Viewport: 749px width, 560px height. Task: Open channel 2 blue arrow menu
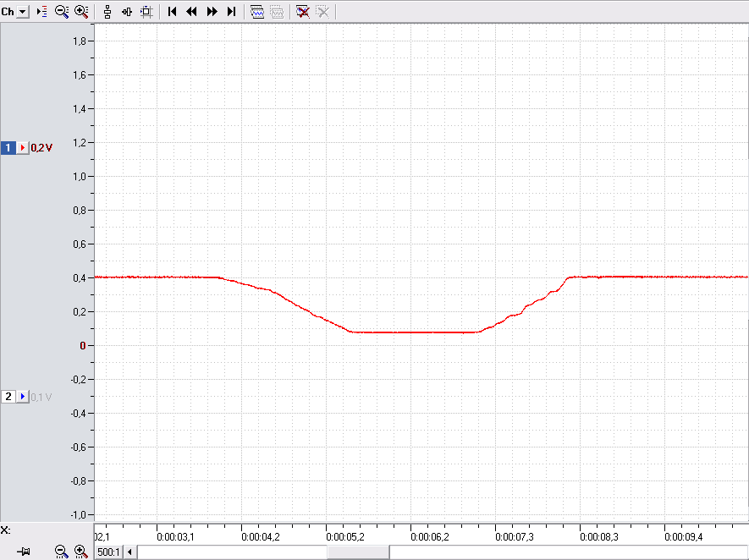23,397
